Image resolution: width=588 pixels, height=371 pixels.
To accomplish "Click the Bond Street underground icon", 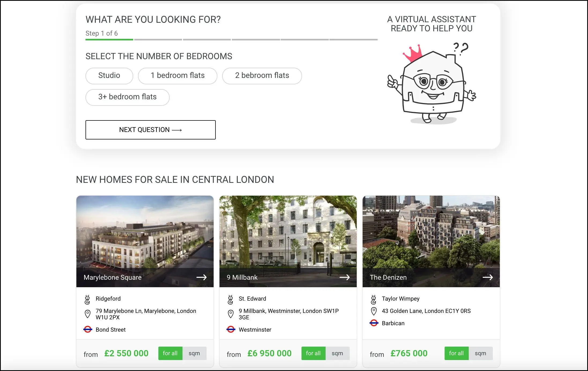I will [x=88, y=329].
